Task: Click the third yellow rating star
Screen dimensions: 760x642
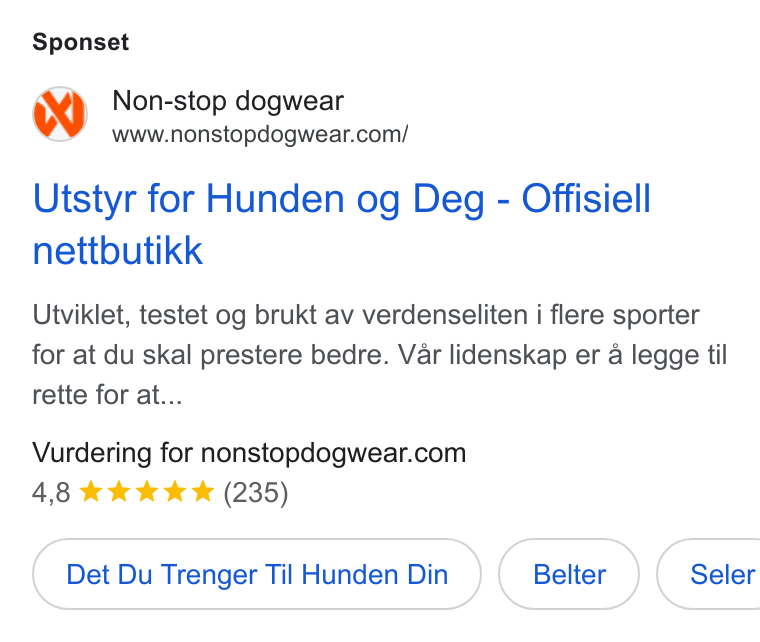Action: point(147,492)
